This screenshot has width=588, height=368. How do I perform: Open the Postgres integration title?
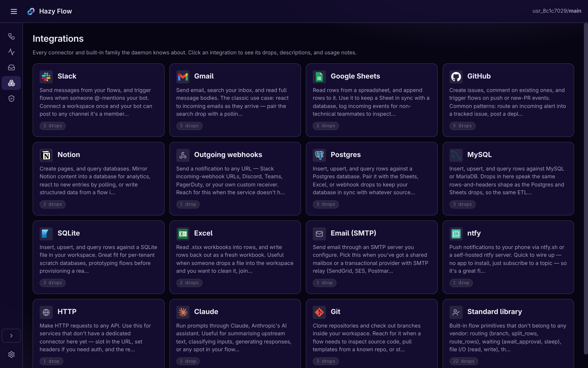pyautogui.click(x=345, y=155)
